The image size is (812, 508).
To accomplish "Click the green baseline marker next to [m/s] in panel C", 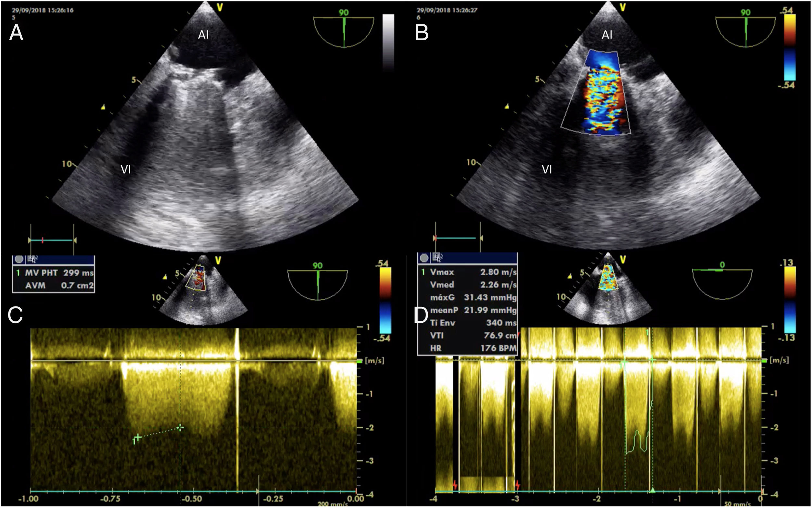I will click(360, 361).
